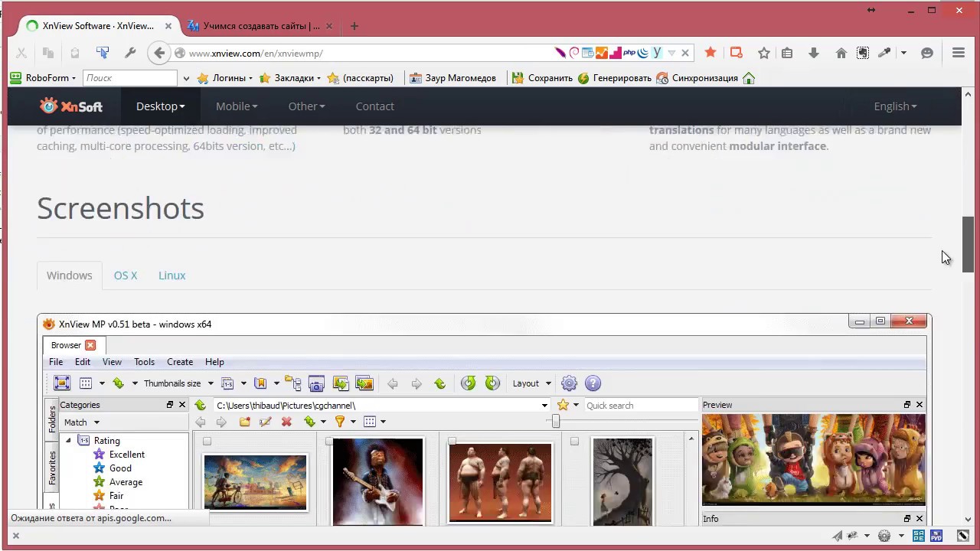Expand the Логины dropdown
The image size is (980, 551).
pyautogui.click(x=225, y=78)
